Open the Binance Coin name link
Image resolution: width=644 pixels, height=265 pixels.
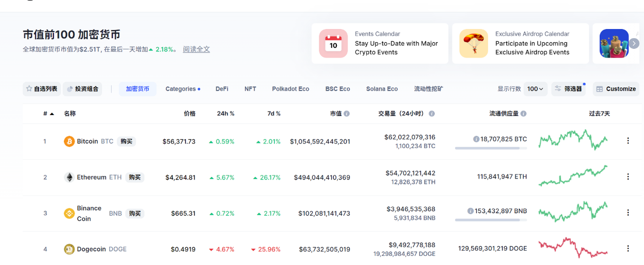(89, 214)
